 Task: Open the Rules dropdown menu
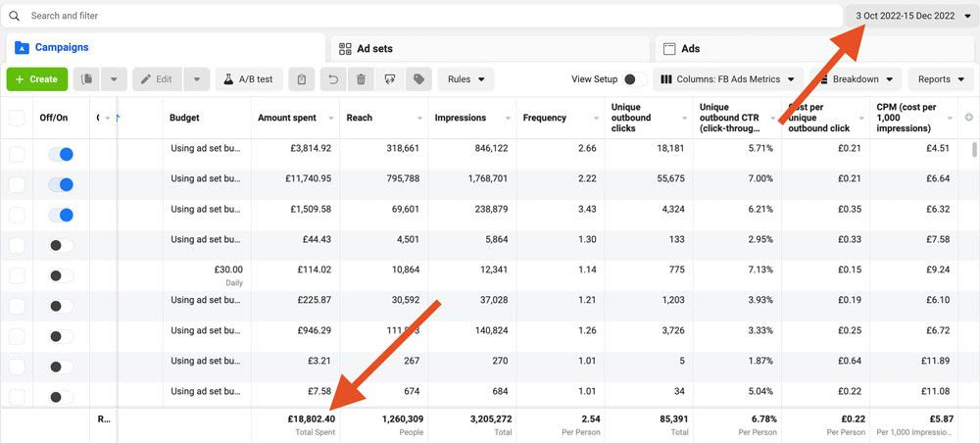(x=465, y=79)
